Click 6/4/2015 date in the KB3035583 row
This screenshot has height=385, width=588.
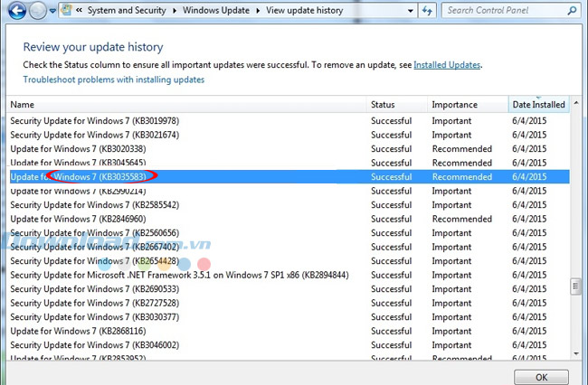click(529, 177)
